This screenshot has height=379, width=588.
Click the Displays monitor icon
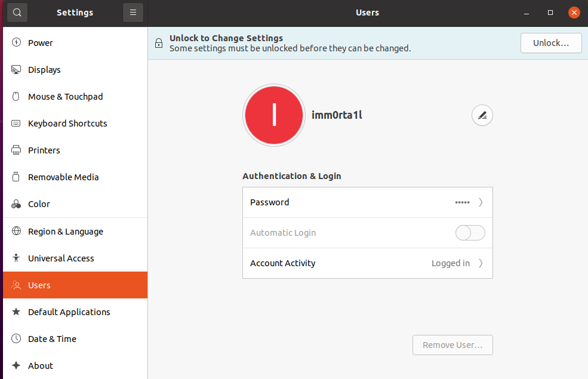tap(16, 70)
